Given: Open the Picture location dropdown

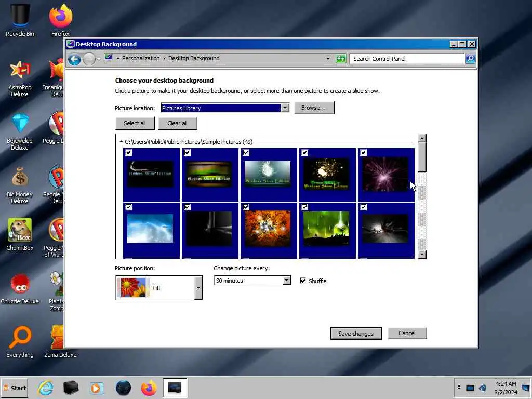Looking at the screenshot, I should click(285, 108).
